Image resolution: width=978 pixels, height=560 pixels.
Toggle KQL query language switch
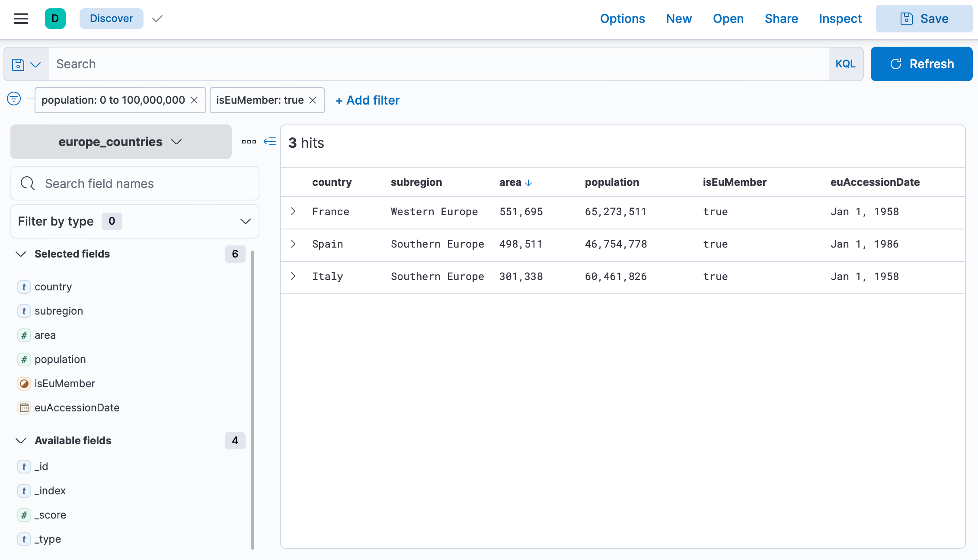tap(845, 64)
